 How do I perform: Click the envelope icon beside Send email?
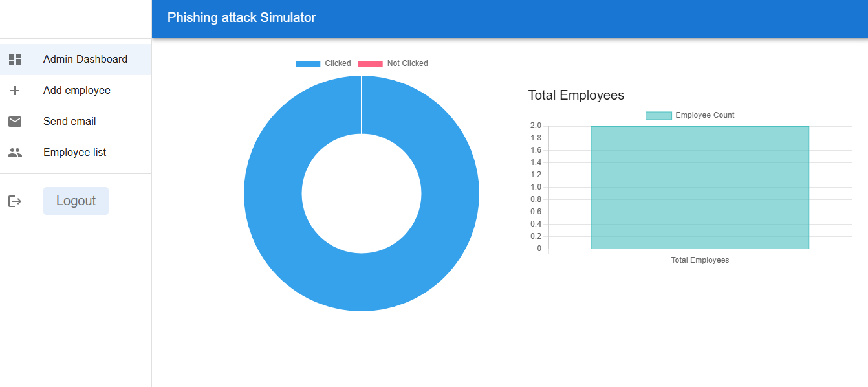[15, 122]
